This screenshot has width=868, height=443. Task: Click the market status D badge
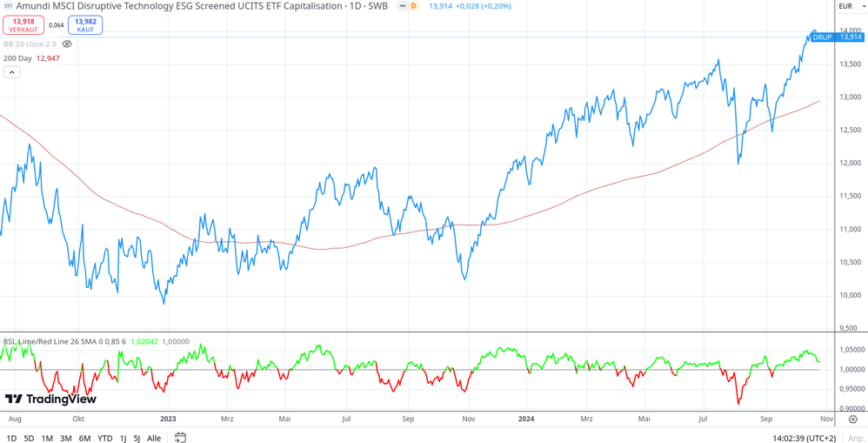[x=413, y=6]
